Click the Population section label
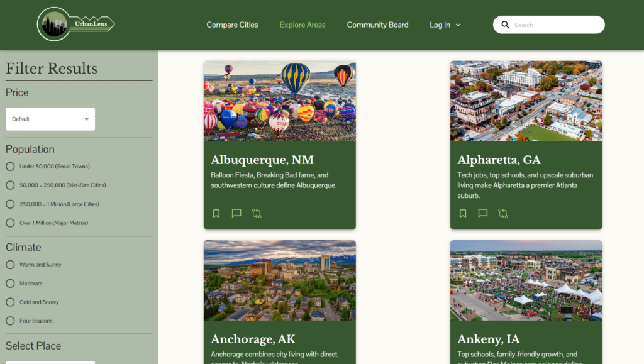Viewport: 644px width, 364px height. point(30,150)
